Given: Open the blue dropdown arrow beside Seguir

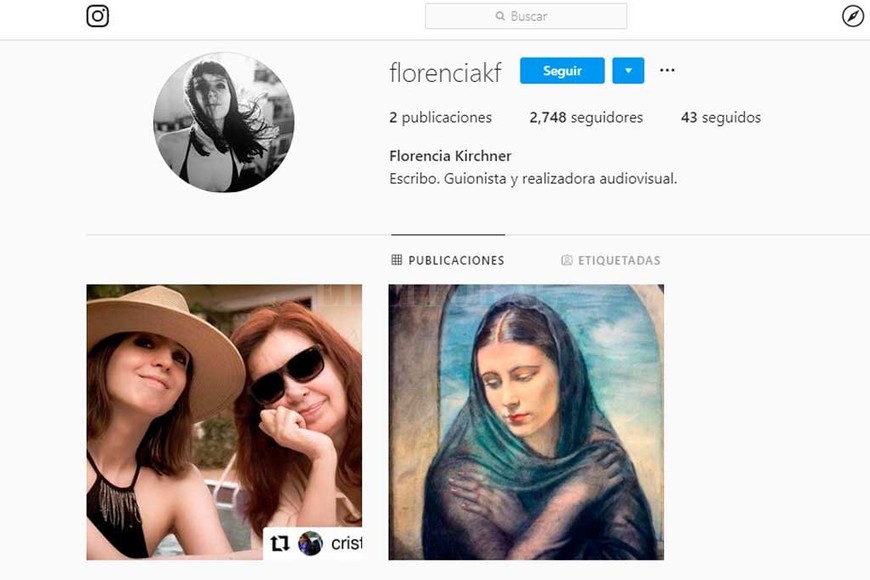Looking at the screenshot, I should pyautogui.click(x=628, y=70).
